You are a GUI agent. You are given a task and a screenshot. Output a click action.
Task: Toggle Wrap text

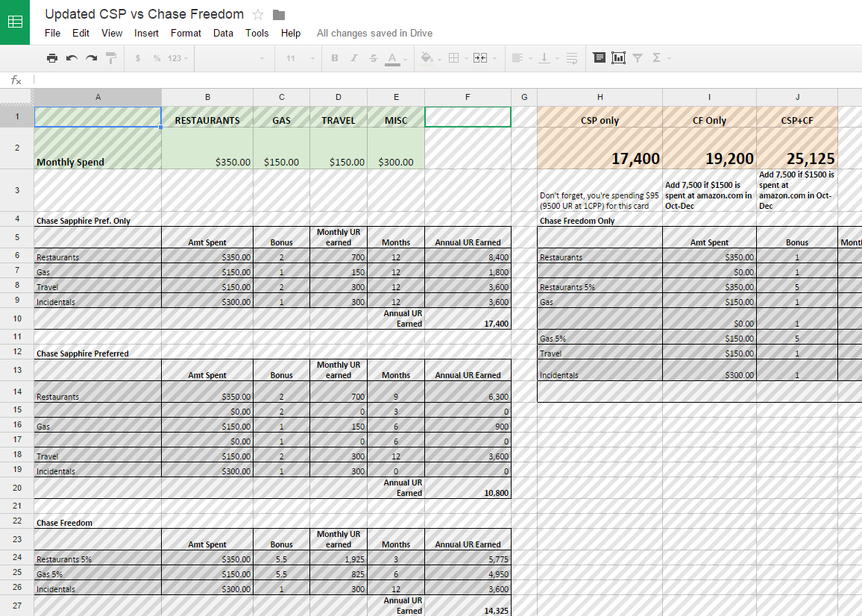(x=572, y=57)
